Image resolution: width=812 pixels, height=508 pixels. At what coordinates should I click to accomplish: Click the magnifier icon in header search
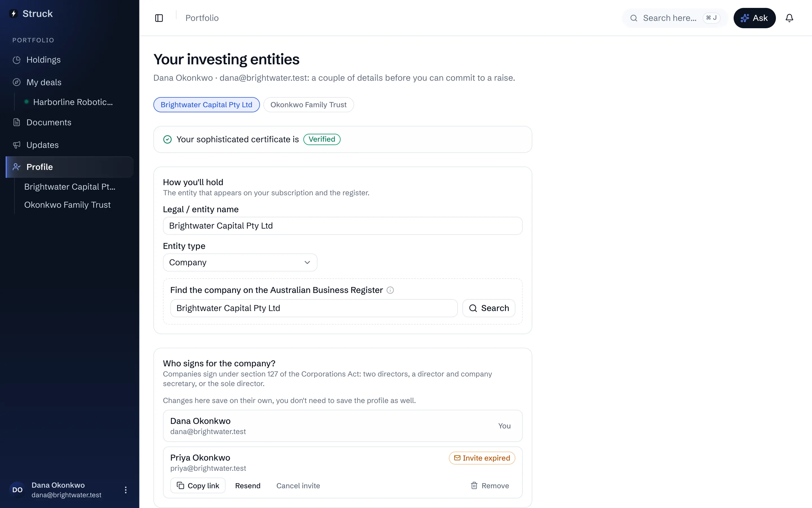(634, 18)
